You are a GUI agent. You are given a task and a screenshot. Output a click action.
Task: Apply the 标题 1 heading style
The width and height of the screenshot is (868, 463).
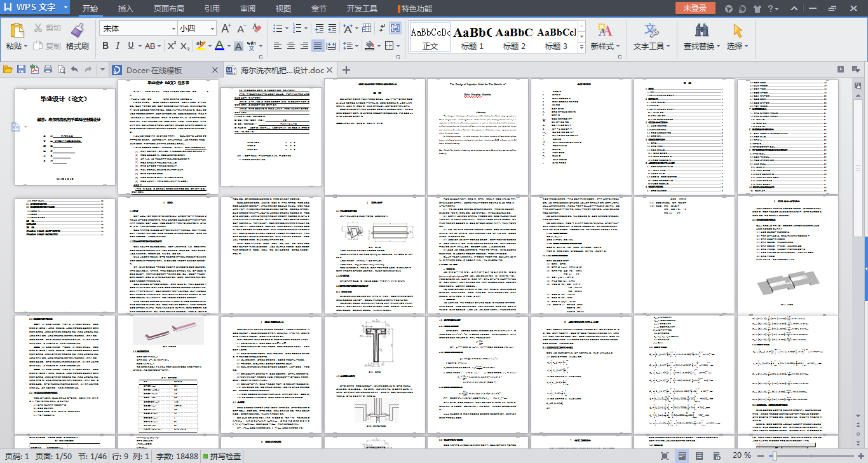[x=472, y=38]
